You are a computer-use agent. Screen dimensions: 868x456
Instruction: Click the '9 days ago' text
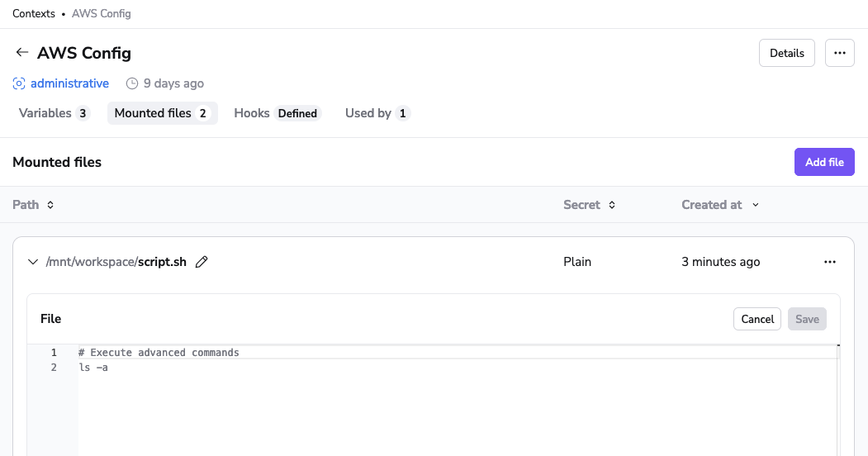[x=173, y=83]
